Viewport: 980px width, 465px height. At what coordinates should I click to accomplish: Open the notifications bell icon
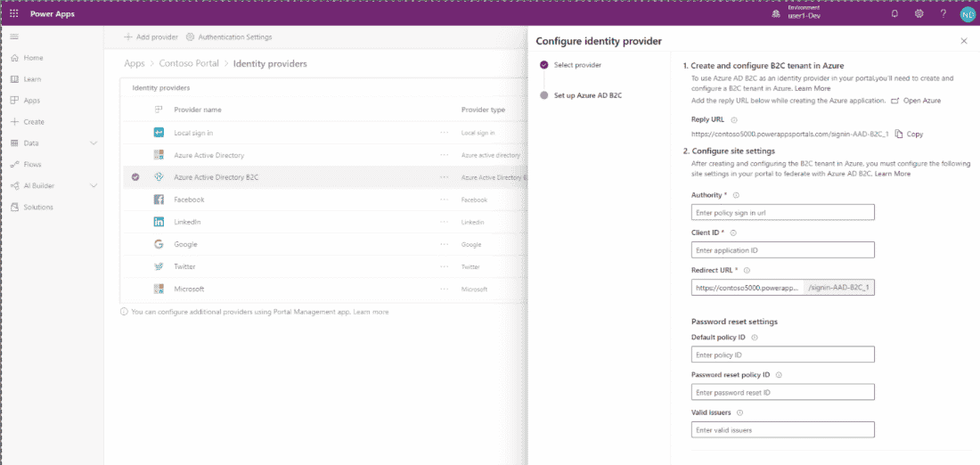point(895,13)
